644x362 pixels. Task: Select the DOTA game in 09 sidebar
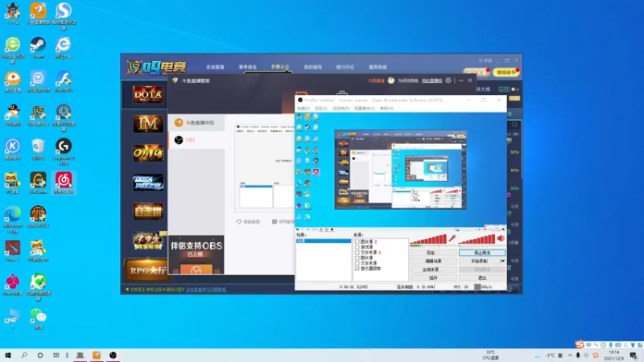point(148,95)
